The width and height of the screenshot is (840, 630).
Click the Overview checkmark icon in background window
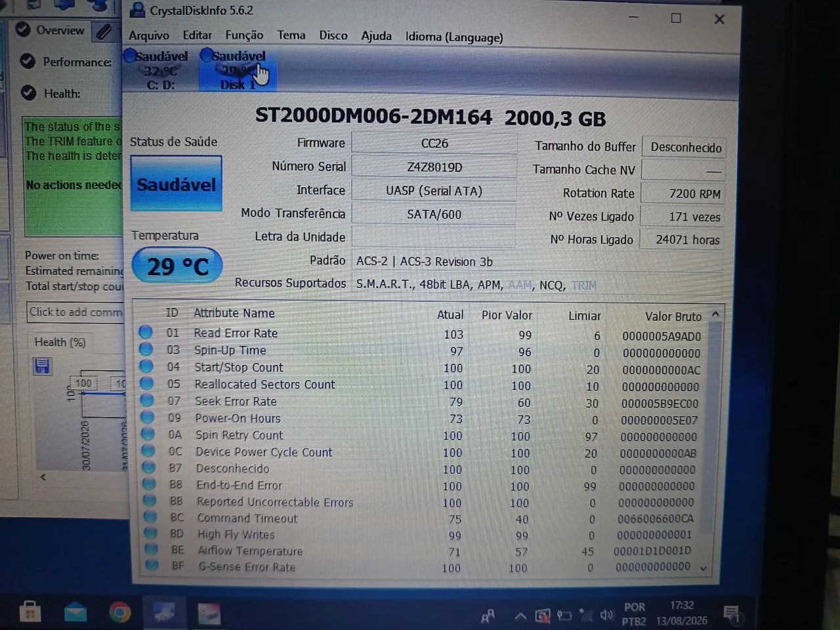tap(23, 30)
